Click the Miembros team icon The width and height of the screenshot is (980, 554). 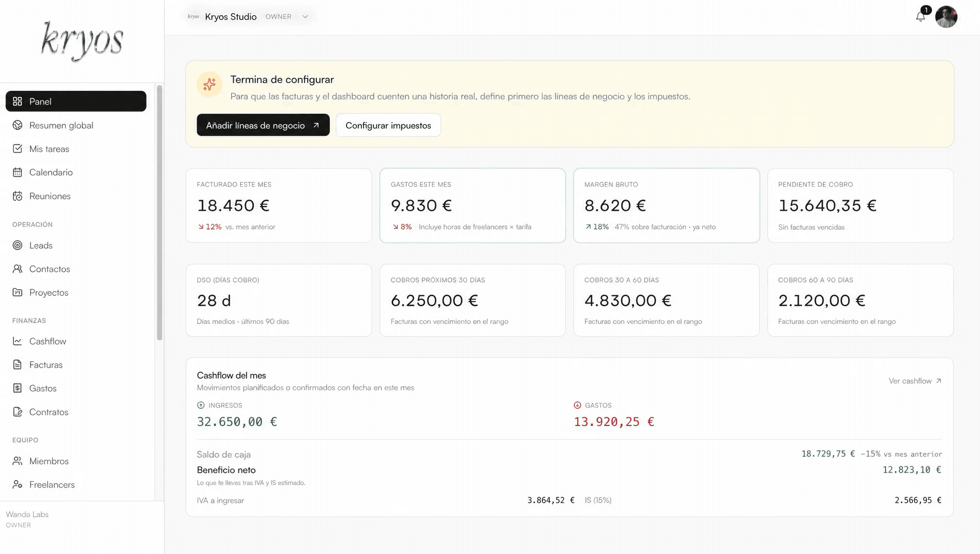(17, 461)
